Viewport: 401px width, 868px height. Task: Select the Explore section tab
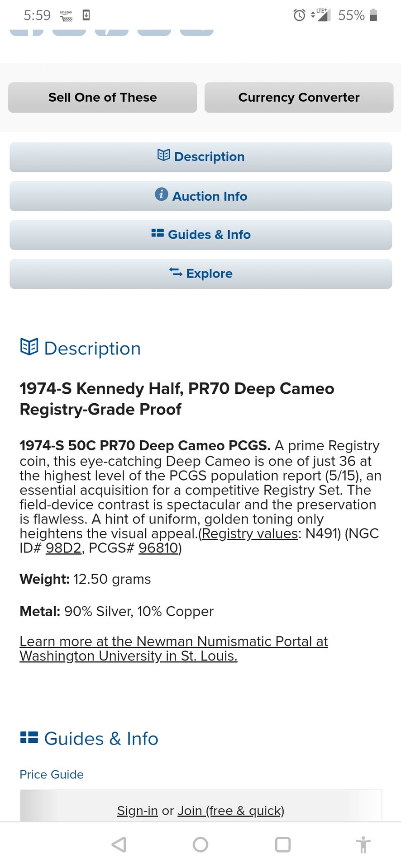point(200,274)
